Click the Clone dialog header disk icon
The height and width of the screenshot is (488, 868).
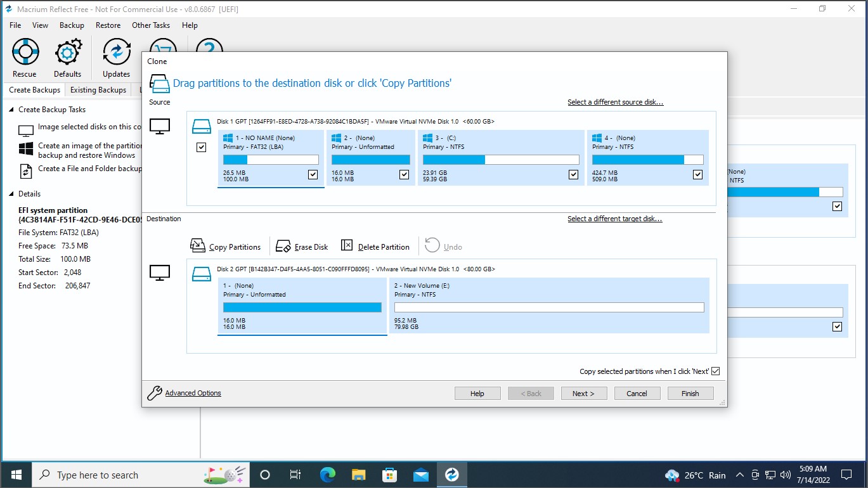click(159, 84)
